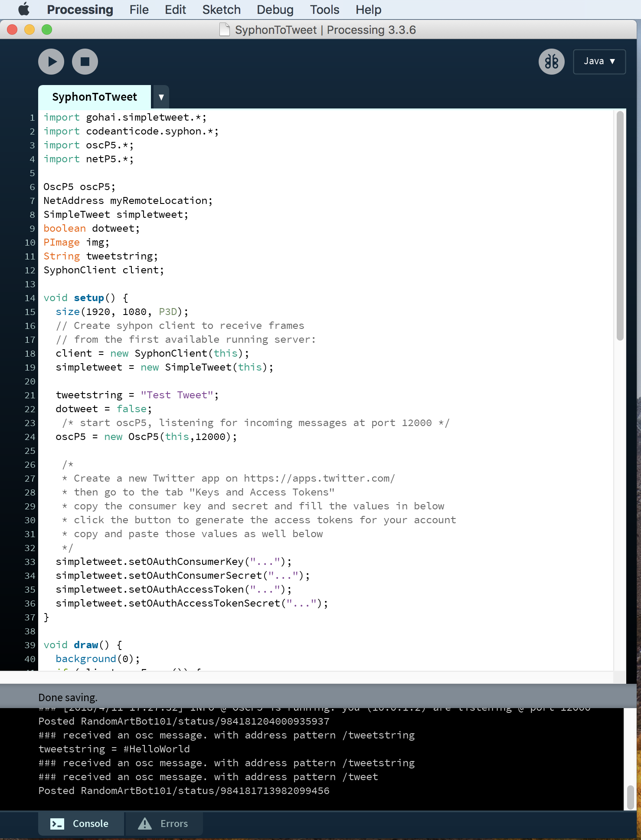Viewport: 641px width, 840px height.
Task: Click 'simpletweet = new SimpleTweet(this);' line
Action: (164, 367)
